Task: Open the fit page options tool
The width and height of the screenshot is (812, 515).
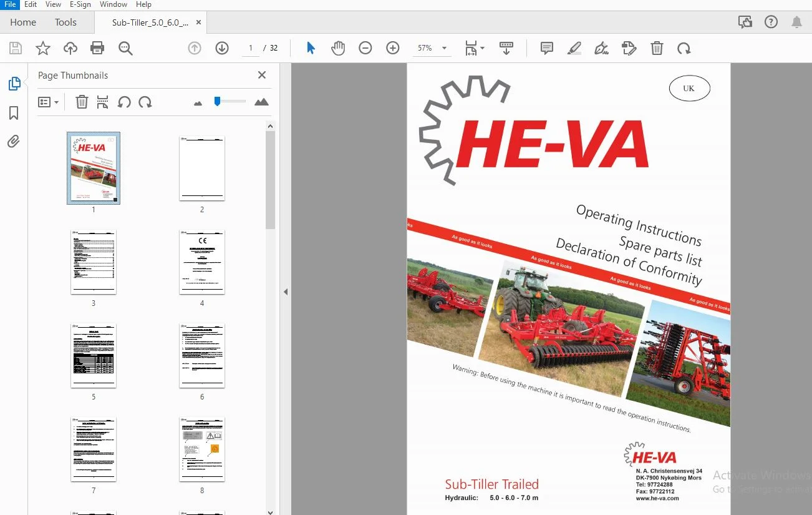Action: (x=475, y=48)
